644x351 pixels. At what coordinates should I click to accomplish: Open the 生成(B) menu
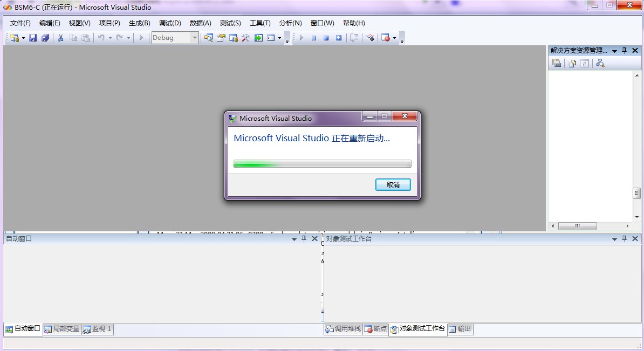(140, 23)
